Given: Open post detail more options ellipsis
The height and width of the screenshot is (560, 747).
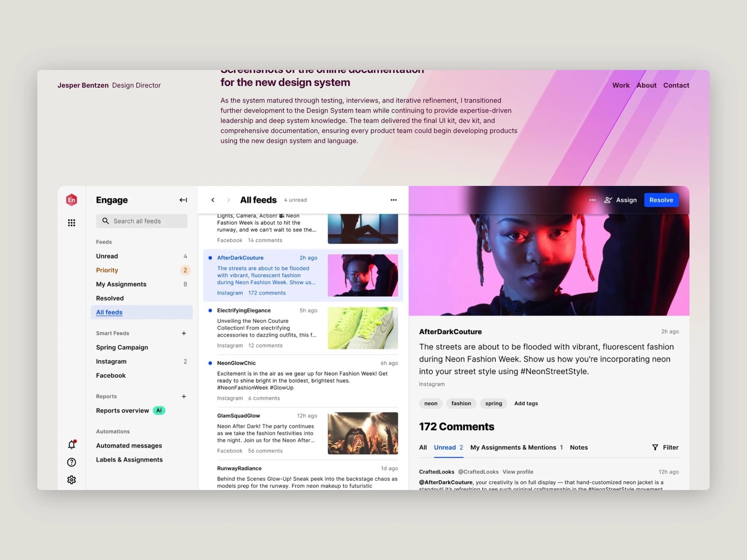Looking at the screenshot, I should [x=592, y=200].
